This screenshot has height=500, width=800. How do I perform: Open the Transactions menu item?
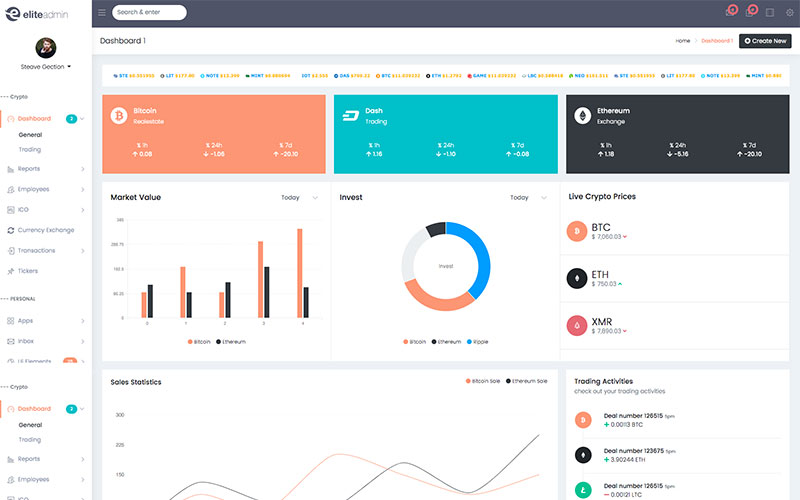[x=46, y=251]
